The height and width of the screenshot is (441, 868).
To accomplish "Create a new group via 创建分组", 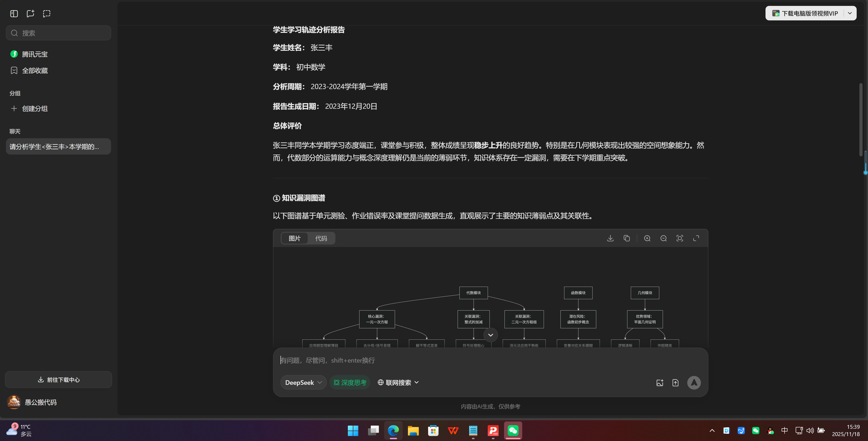I will 35,108.
